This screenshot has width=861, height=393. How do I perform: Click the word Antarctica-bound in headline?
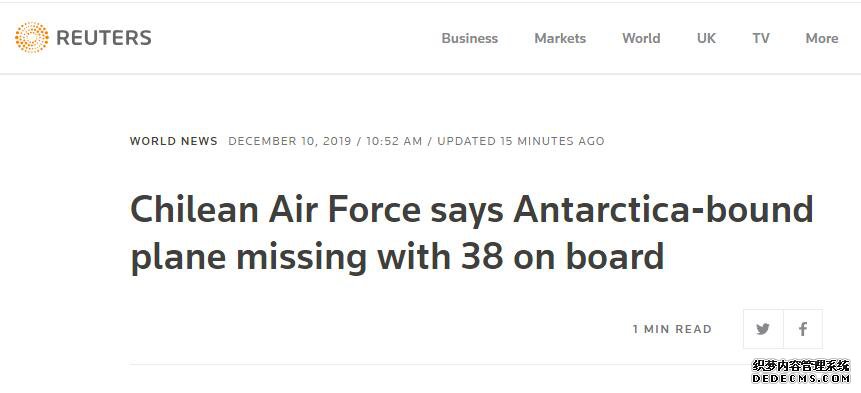[663, 209]
